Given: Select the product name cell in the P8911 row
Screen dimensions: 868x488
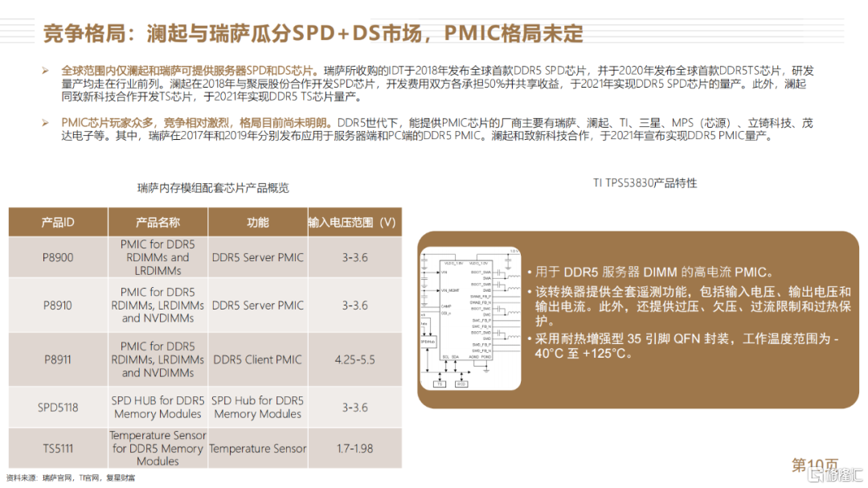Looking at the screenshot, I should 158,359.
